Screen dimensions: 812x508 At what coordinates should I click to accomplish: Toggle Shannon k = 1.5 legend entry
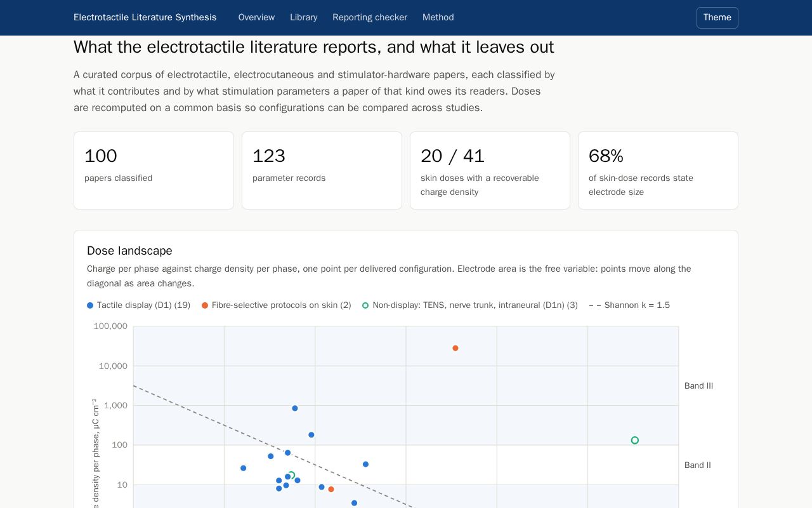629,305
